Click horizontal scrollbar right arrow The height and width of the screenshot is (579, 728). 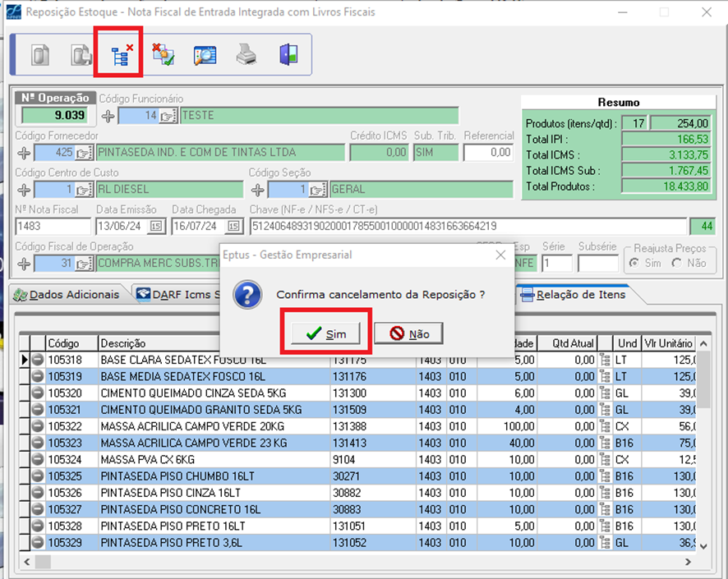pos(688,562)
